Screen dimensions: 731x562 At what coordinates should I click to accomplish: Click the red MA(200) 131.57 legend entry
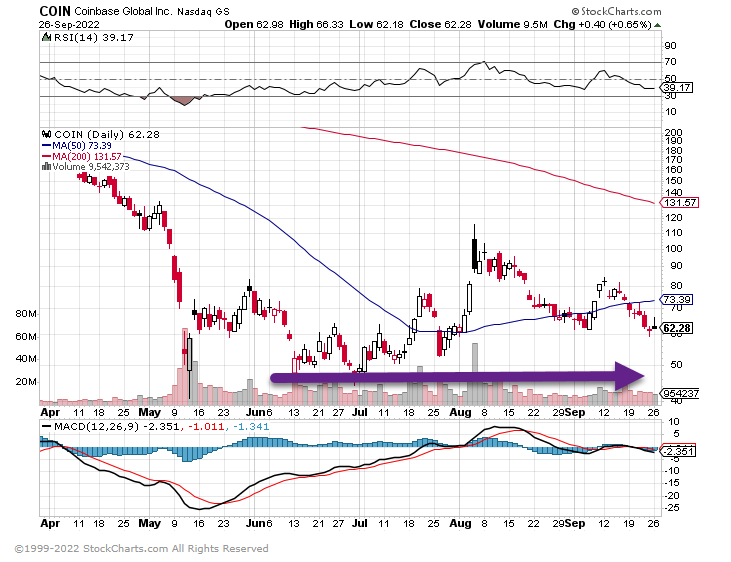[x=82, y=156]
